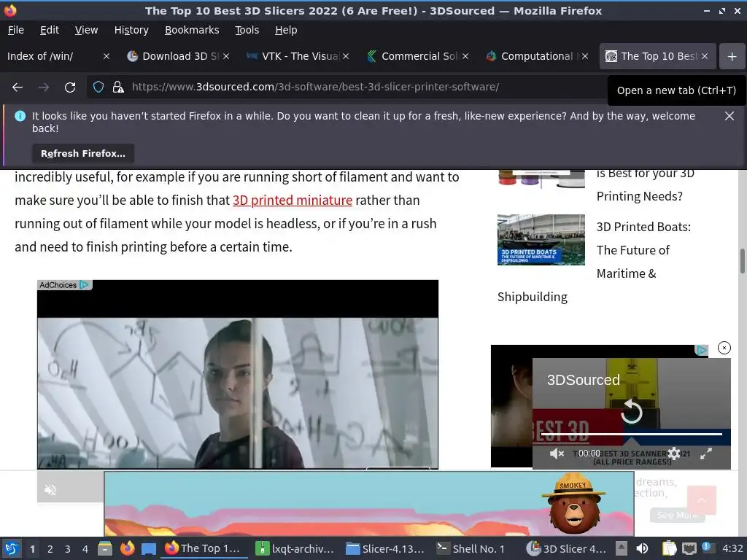The width and height of the screenshot is (747, 560).
Task: Unmute the main video ad
Action: coord(50,489)
